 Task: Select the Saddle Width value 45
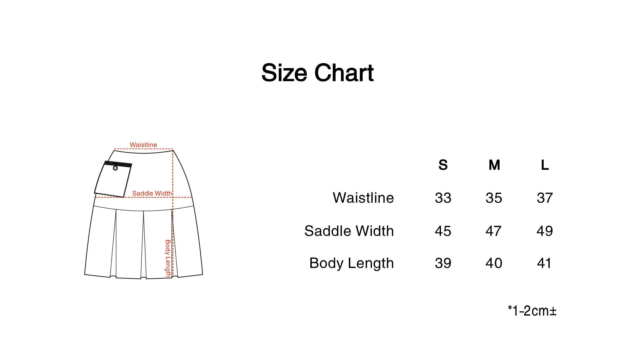tap(443, 231)
